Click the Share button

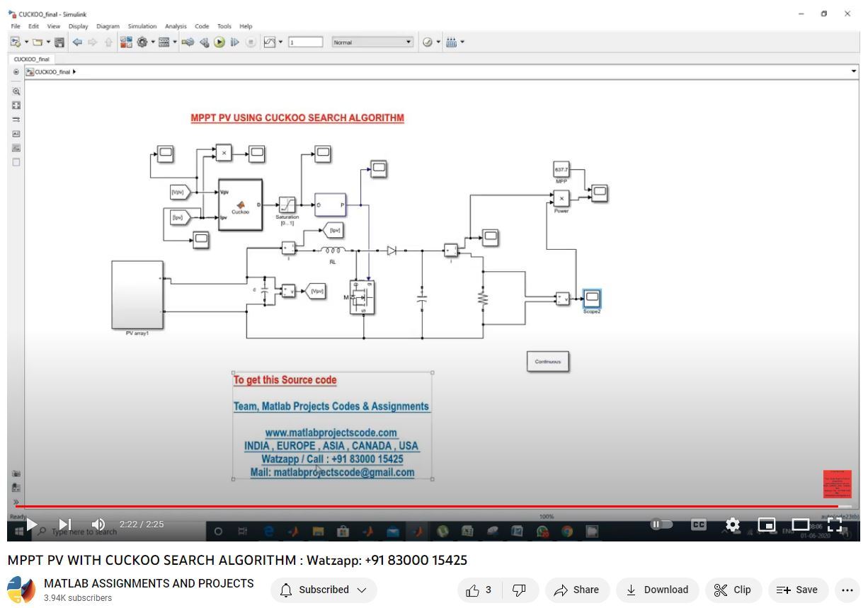576,590
